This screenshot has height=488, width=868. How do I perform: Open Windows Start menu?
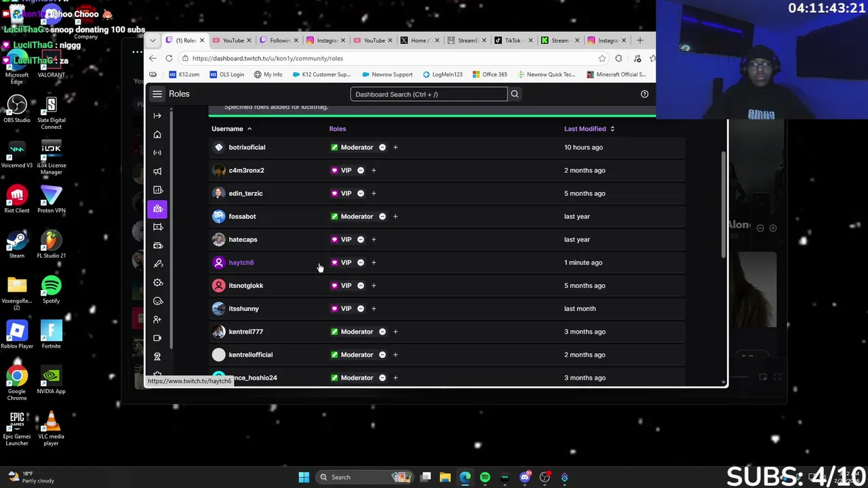pos(304,477)
